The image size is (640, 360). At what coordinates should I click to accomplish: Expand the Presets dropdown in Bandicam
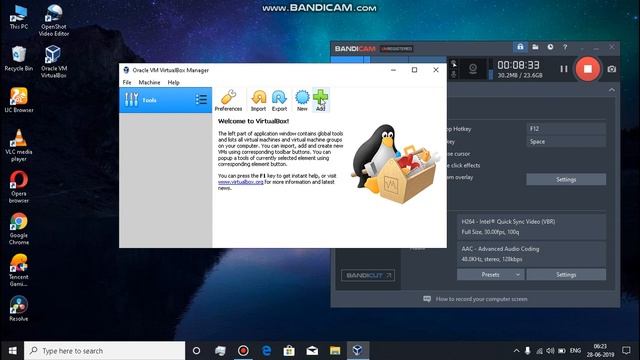[490, 275]
